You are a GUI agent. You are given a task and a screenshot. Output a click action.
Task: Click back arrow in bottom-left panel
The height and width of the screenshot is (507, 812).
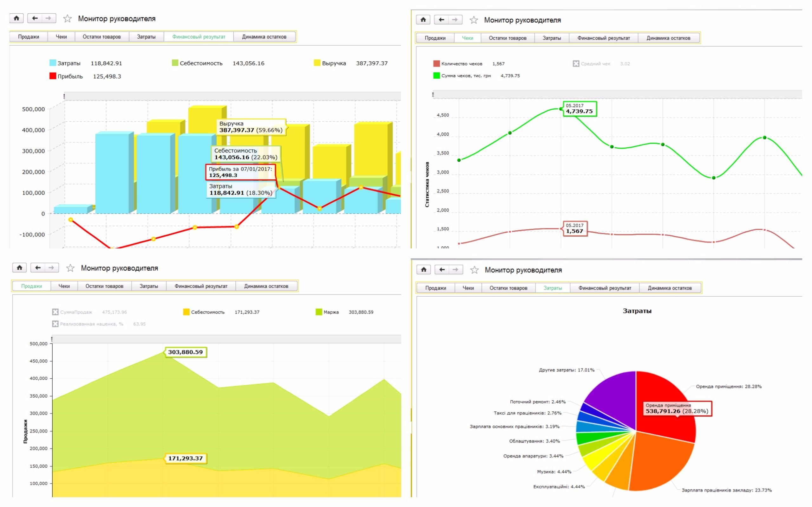click(37, 267)
